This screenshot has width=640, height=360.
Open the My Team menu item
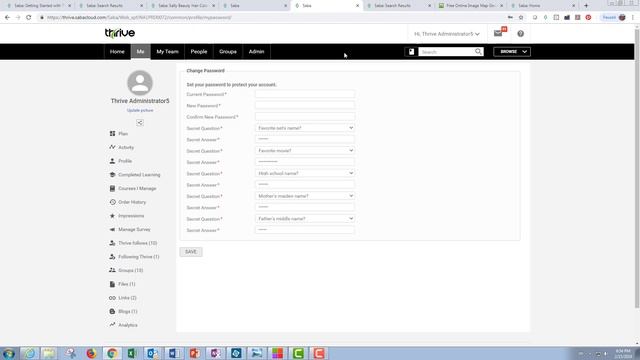coord(167,52)
